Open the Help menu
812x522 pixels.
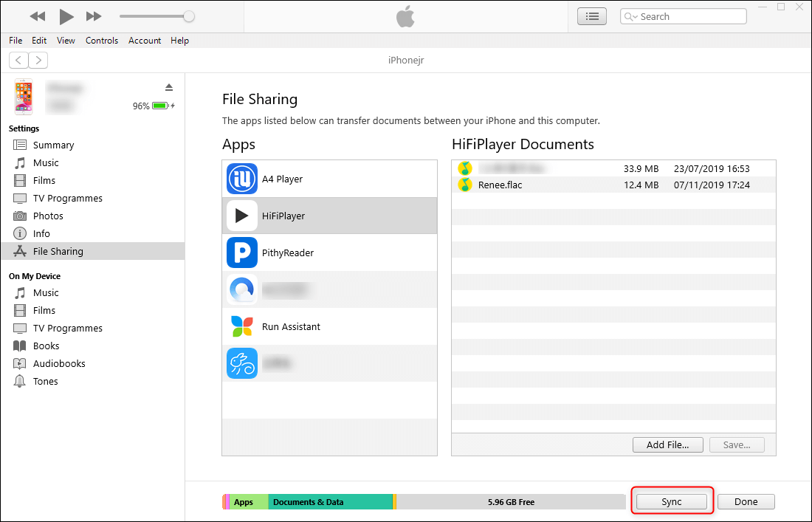(179, 41)
